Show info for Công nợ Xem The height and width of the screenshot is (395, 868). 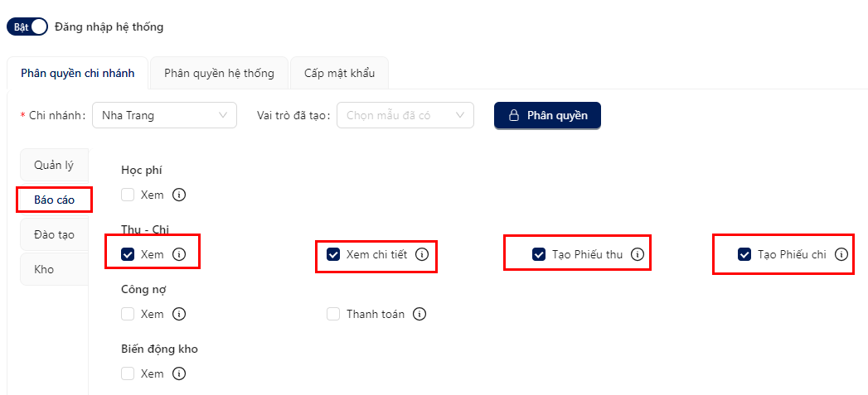tap(179, 314)
